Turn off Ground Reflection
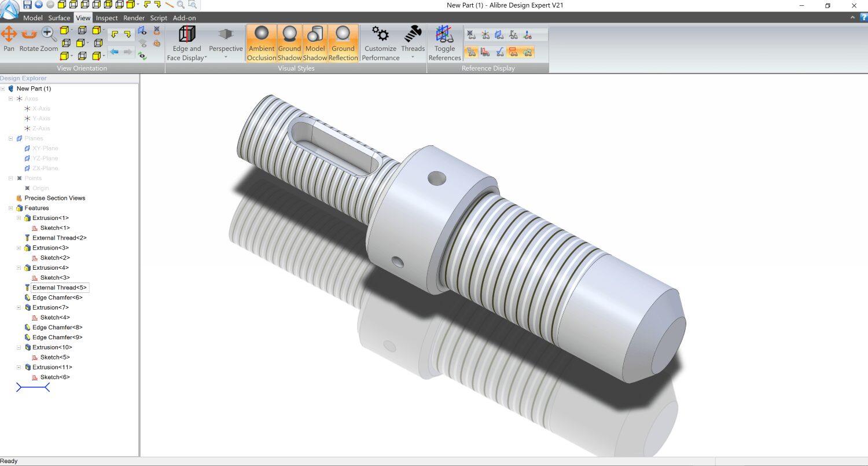This screenshot has height=466, width=868. click(343, 43)
